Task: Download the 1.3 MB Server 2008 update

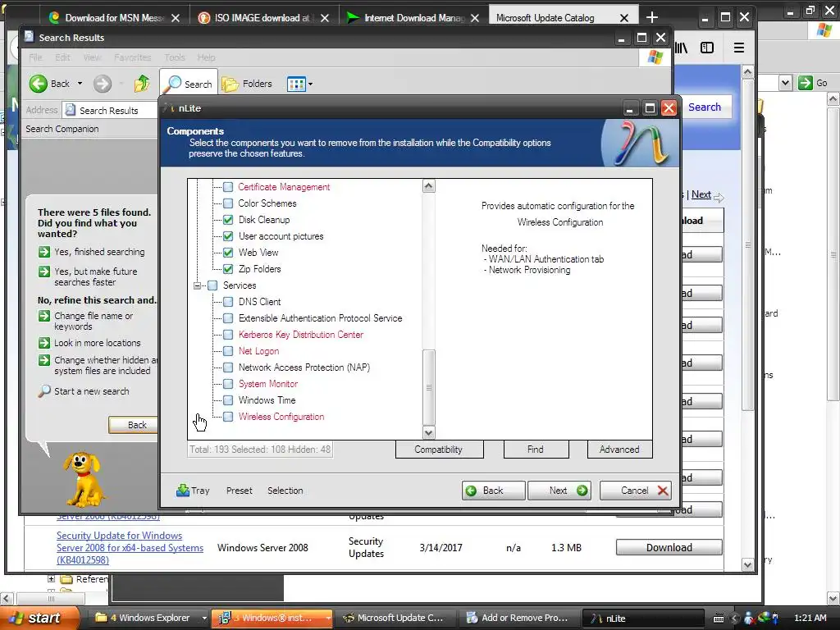Action: point(669,547)
